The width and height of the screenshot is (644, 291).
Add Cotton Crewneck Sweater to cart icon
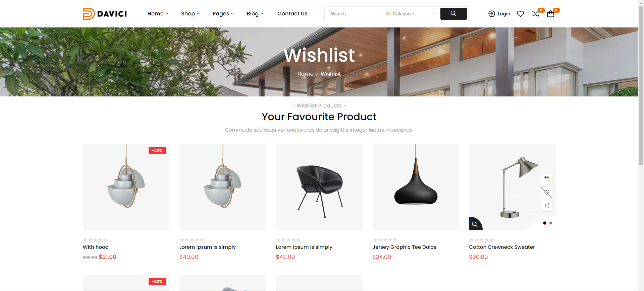[546, 178]
